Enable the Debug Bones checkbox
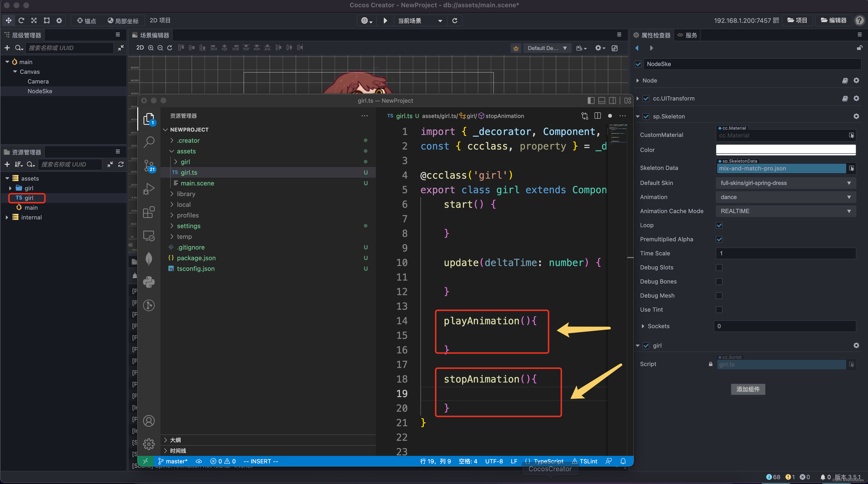 719,282
